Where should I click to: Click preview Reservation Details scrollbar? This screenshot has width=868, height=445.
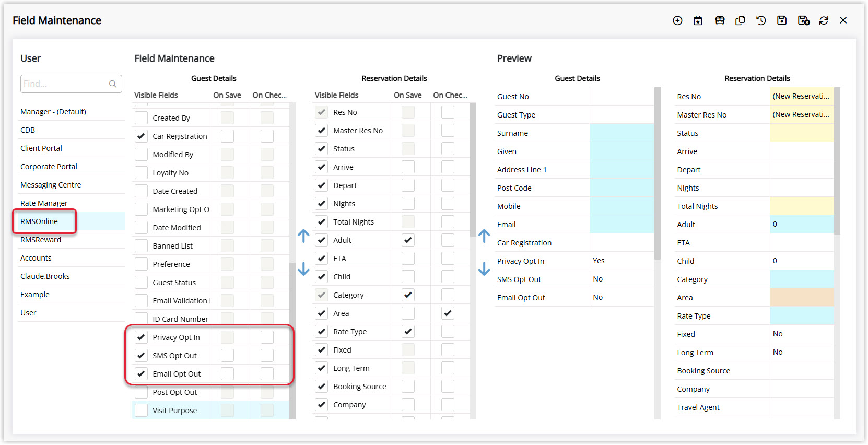837,161
